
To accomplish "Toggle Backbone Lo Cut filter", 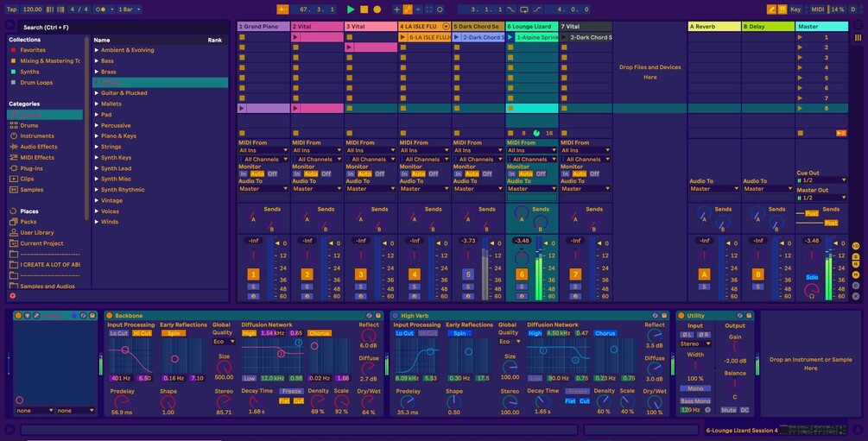I will (x=119, y=333).
